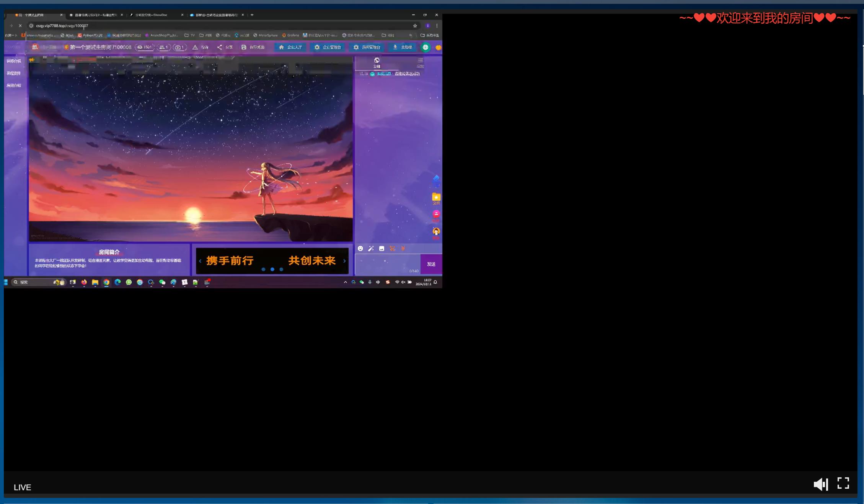This screenshot has width=864, height=504.
Task: Select the first banner carousel dot
Action: tap(263, 270)
